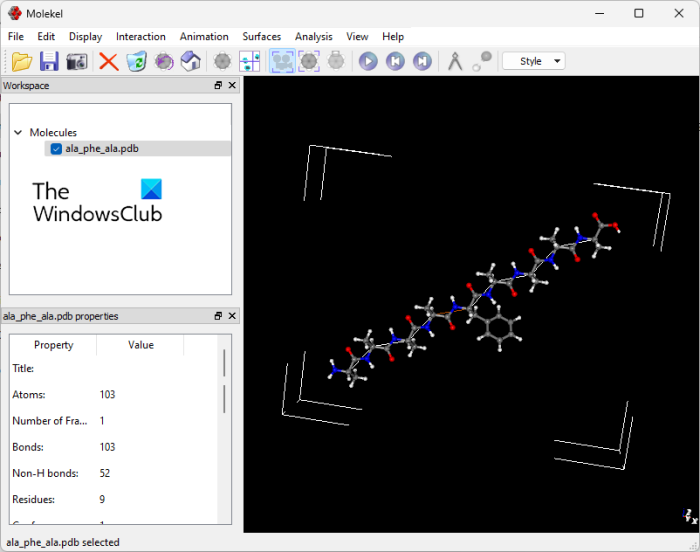Click the recycle bin refresh icon

coord(136,61)
